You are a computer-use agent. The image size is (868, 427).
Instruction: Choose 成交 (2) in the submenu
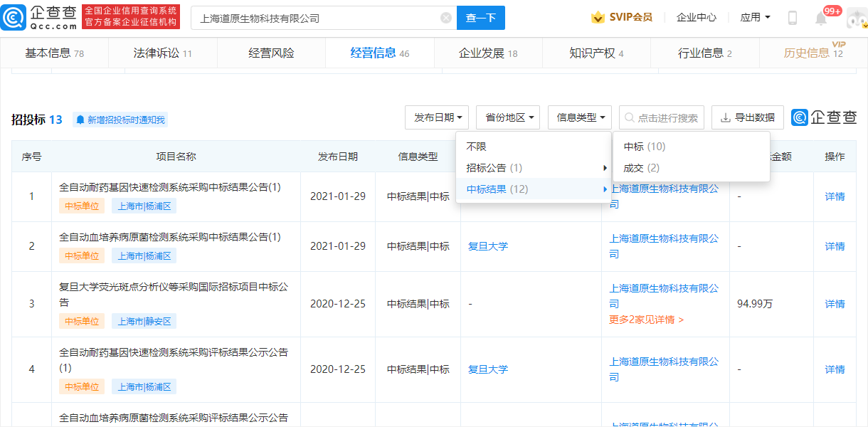tap(691, 168)
